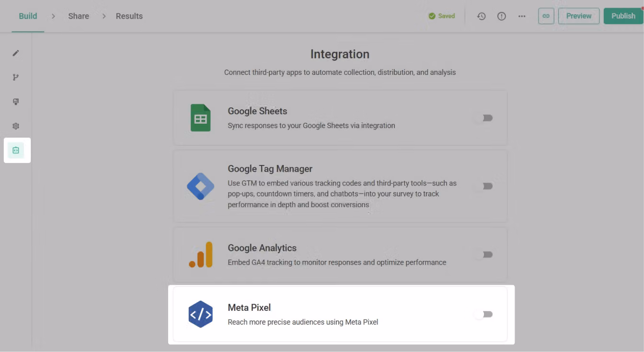Click the Meta Pixel title text

tap(249, 307)
